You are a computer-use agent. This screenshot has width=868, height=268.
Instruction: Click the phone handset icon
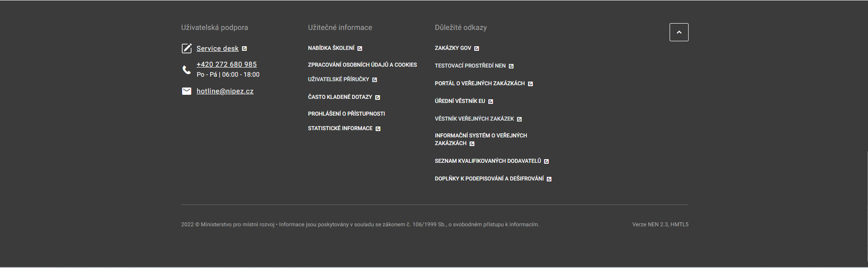point(187,70)
